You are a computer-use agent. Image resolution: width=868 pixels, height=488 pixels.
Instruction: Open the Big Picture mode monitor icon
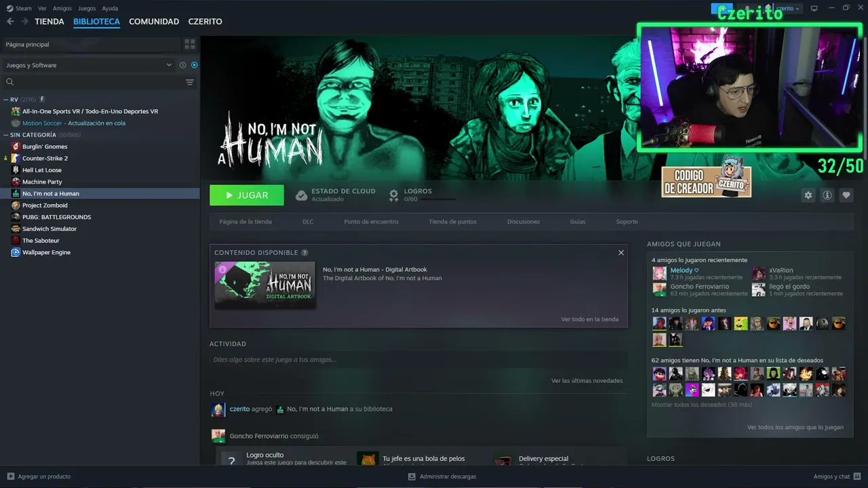pos(814,8)
